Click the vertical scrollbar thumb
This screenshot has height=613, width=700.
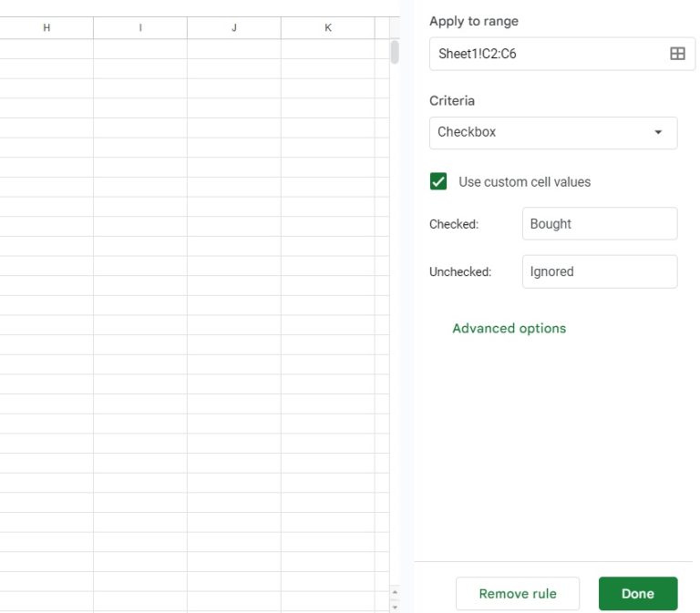[395, 52]
